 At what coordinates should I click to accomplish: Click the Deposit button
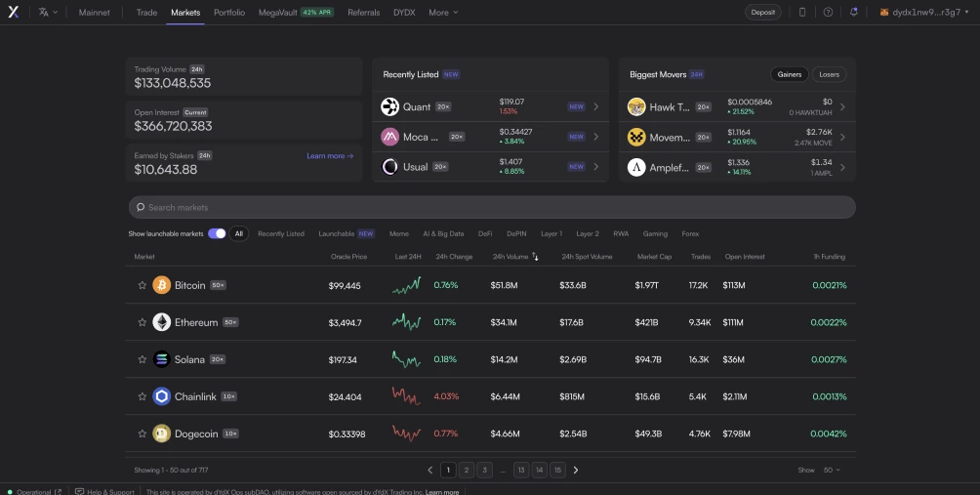pyautogui.click(x=763, y=12)
